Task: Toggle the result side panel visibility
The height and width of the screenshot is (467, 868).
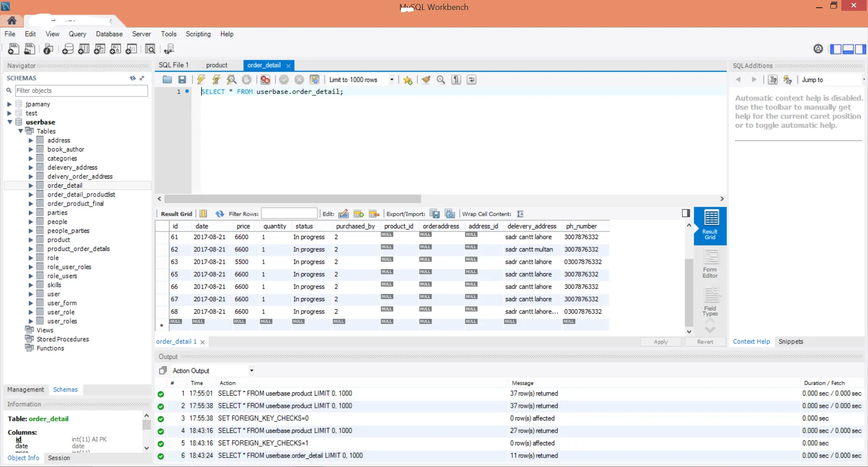Action: (686, 213)
